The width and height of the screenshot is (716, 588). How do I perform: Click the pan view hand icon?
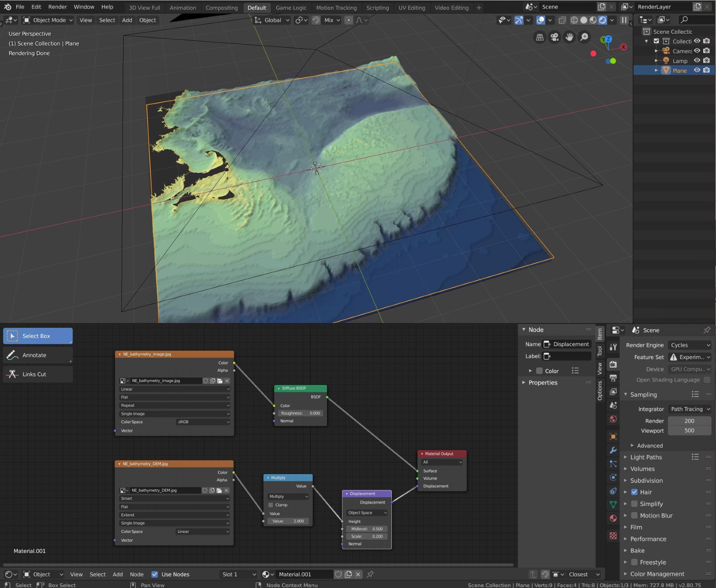(569, 37)
